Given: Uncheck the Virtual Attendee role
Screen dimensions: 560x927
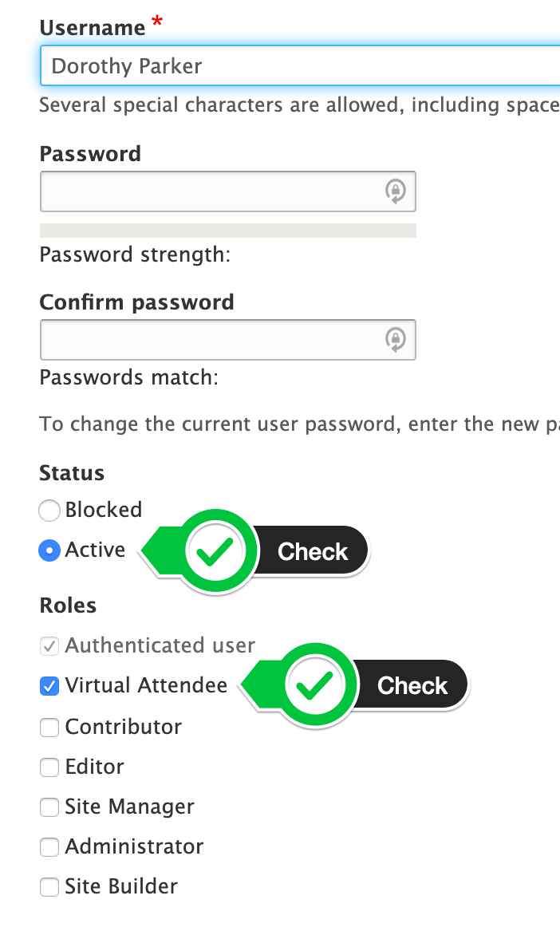Looking at the screenshot, I should click(49, 685).
